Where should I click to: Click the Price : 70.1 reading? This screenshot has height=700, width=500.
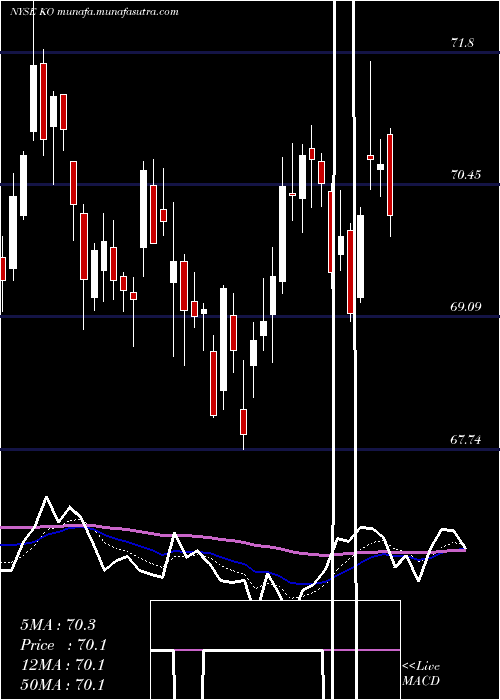coord(63,645)
